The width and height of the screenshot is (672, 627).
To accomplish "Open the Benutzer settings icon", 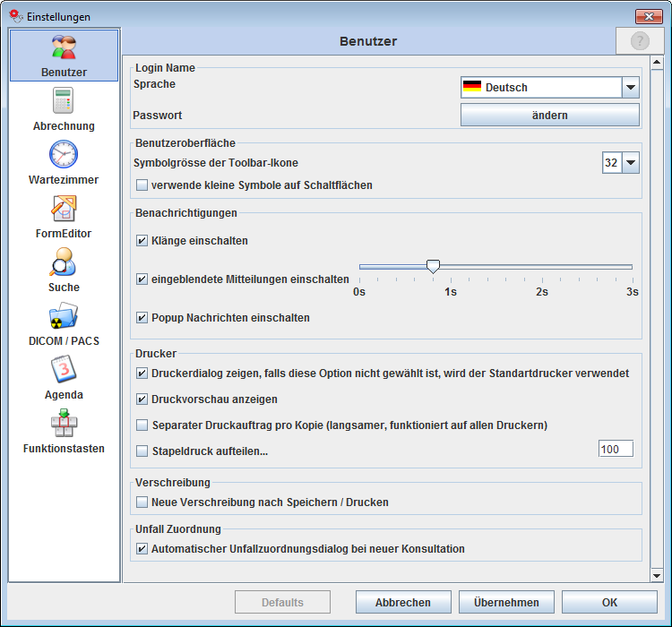I will (64, 48).
